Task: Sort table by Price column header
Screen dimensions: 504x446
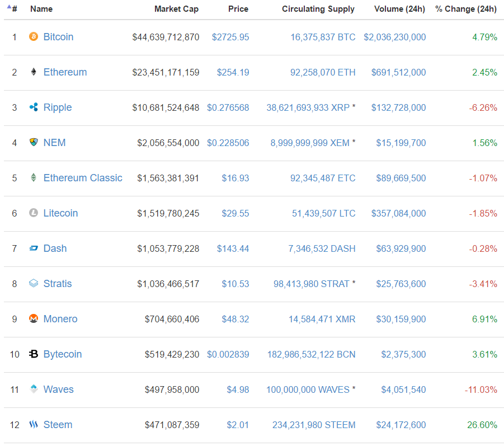Action: click(x=238, y=9)
